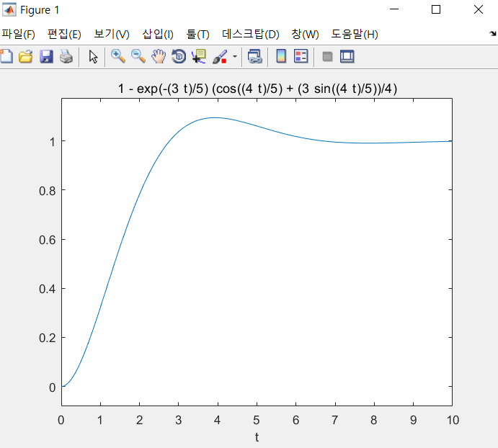Open the 보기(V) menu

[x=112, y=34]
